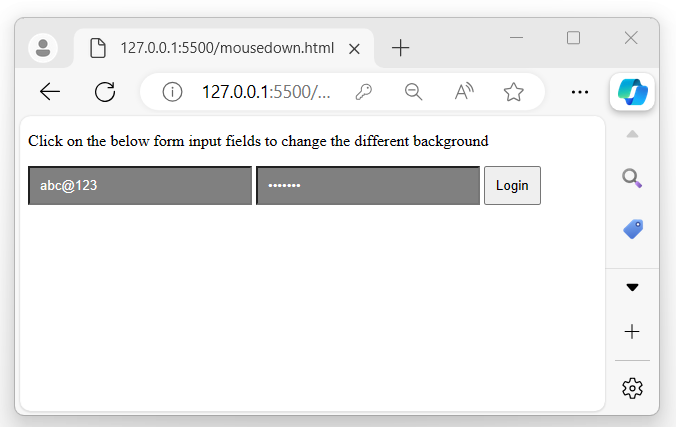
Task: Open the profile avatar menu
Action: [x=43, y=48]
